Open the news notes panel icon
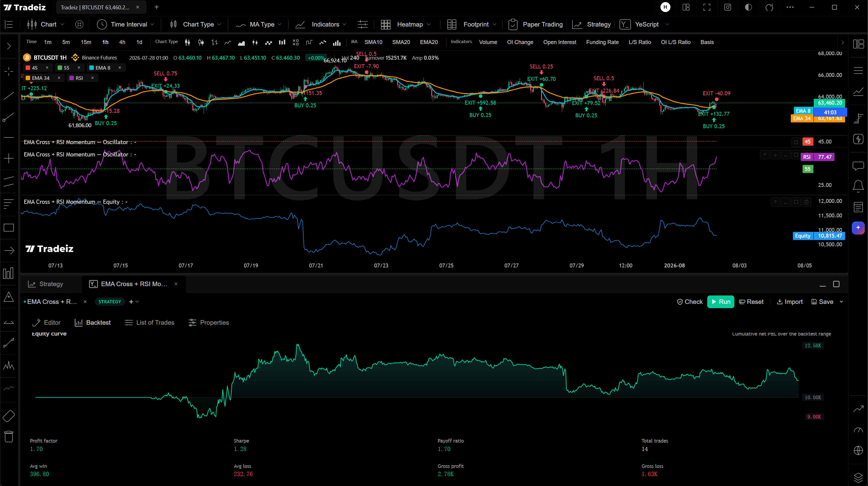The height and width of the screenshot is (486, 868). [858, 207]
